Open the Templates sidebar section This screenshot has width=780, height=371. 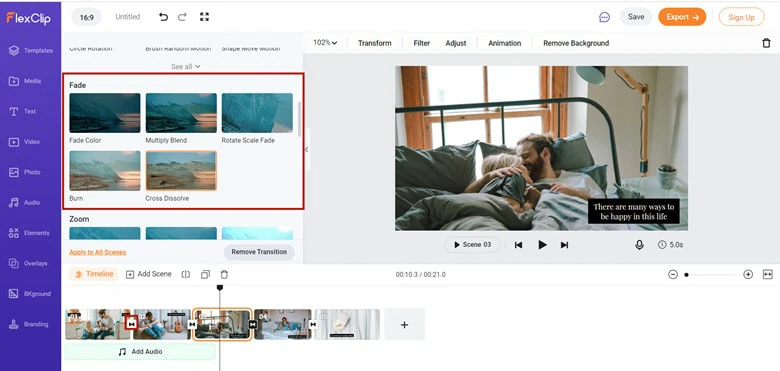click(x=30, y=50)
